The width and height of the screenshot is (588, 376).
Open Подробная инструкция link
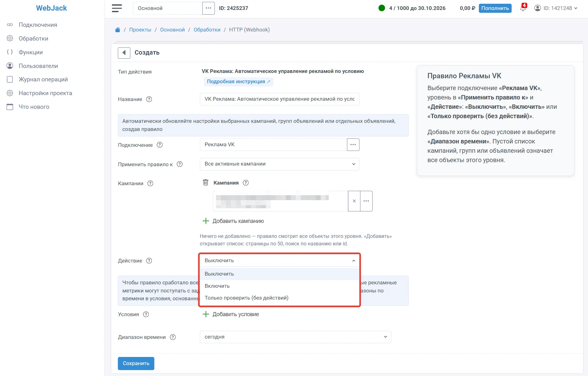239,82
